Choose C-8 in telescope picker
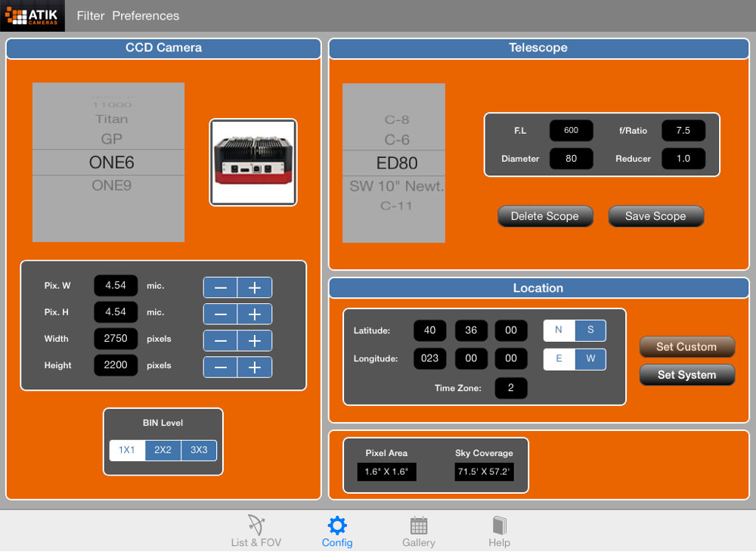The width and height of the screenshot is (756, 552). tap(396, 119)
